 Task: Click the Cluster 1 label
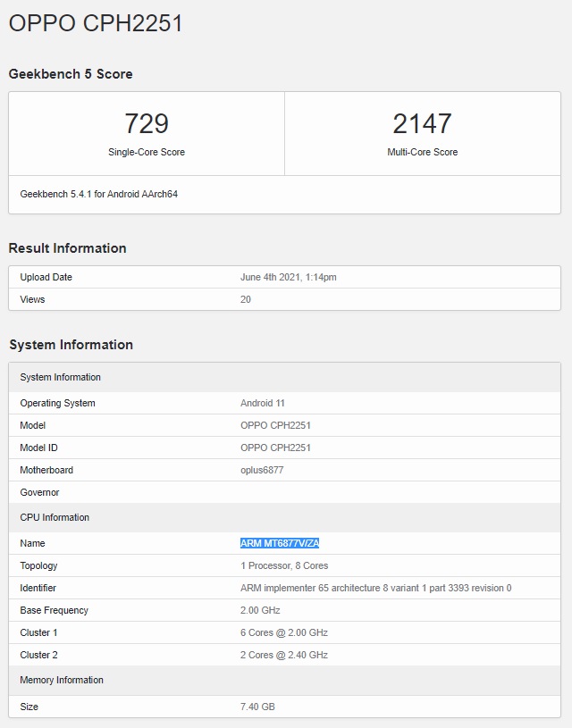pyautogui.click(x=38, y=632)
